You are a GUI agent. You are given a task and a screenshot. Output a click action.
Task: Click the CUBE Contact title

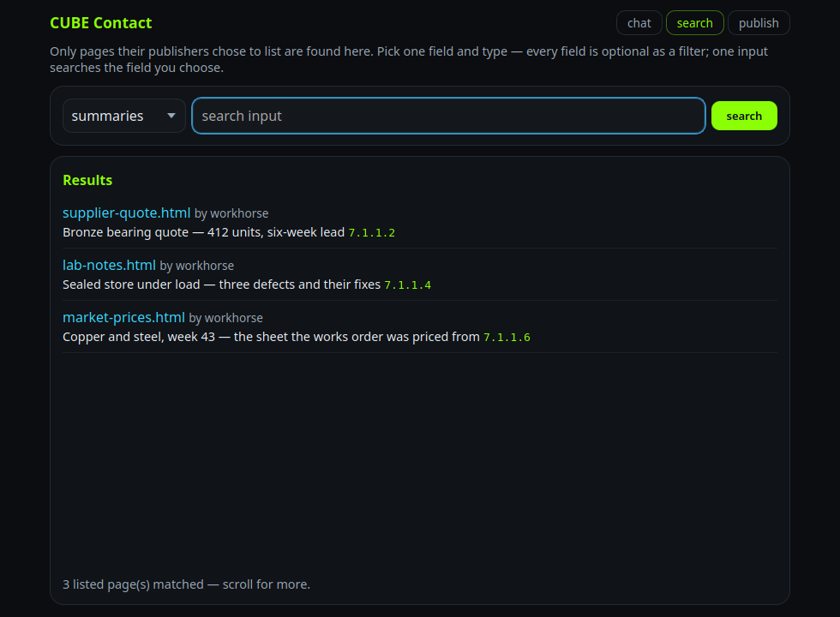pyautogui.click(x=101, y=23)
